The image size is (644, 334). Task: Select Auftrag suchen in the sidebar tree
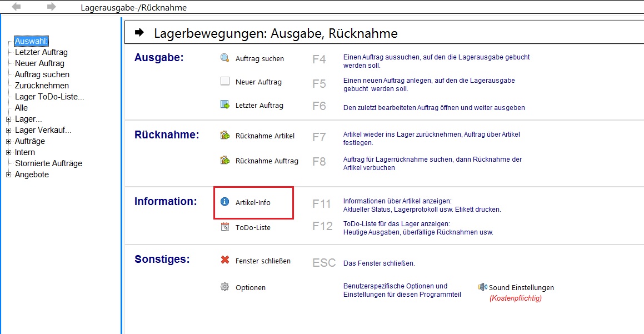(x=42, y=74)
